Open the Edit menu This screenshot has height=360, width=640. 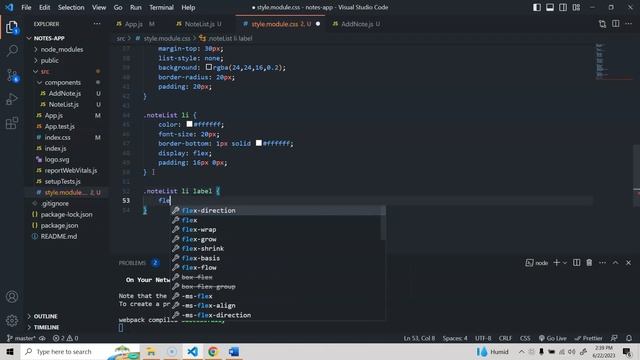click(44, 7)
